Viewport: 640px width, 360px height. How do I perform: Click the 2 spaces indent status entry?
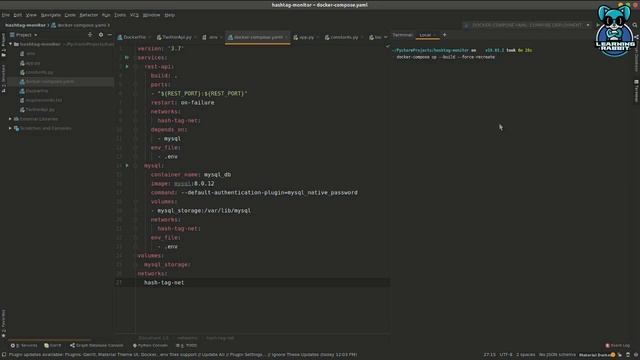[526, 355]
